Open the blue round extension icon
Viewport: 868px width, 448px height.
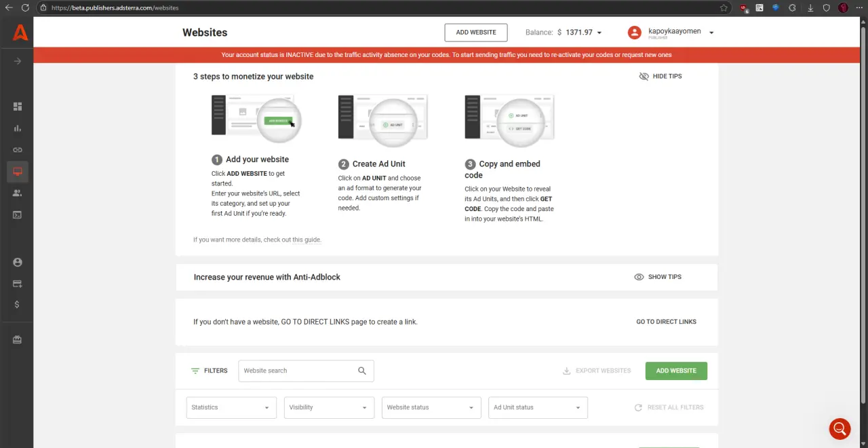[x=776, y=8]
